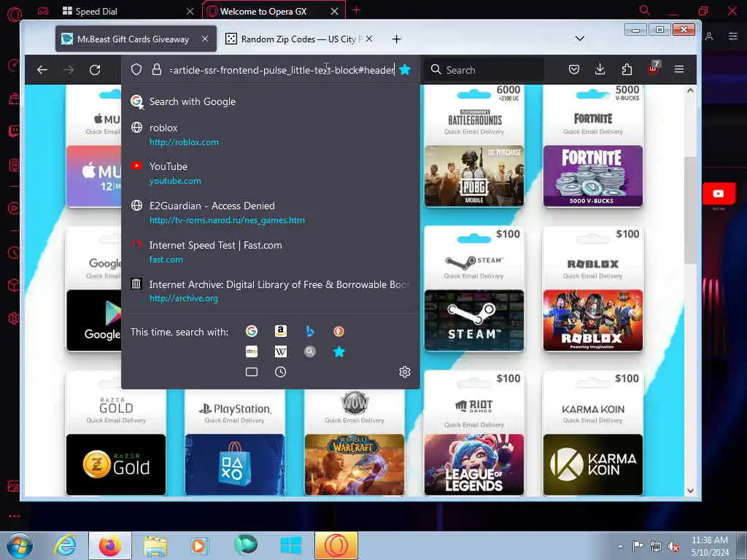Switch to Opera Speed Dial tab

(128, 11)
